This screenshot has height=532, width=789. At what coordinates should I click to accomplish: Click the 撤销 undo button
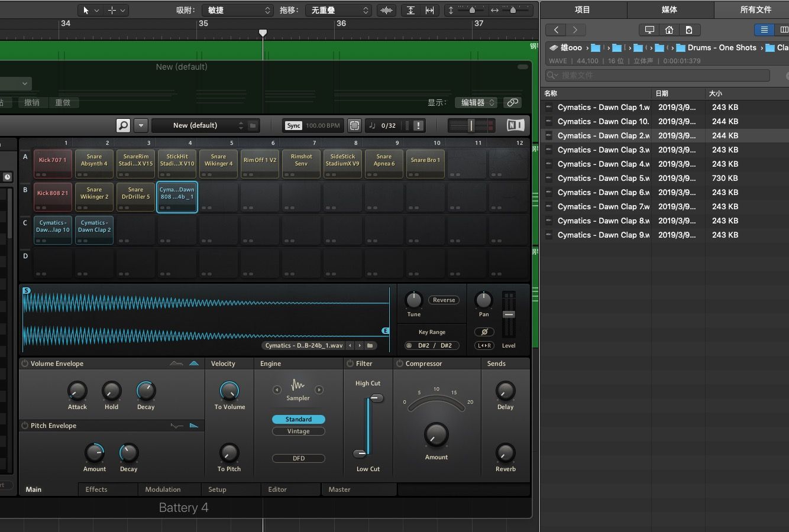pos(32,102)
